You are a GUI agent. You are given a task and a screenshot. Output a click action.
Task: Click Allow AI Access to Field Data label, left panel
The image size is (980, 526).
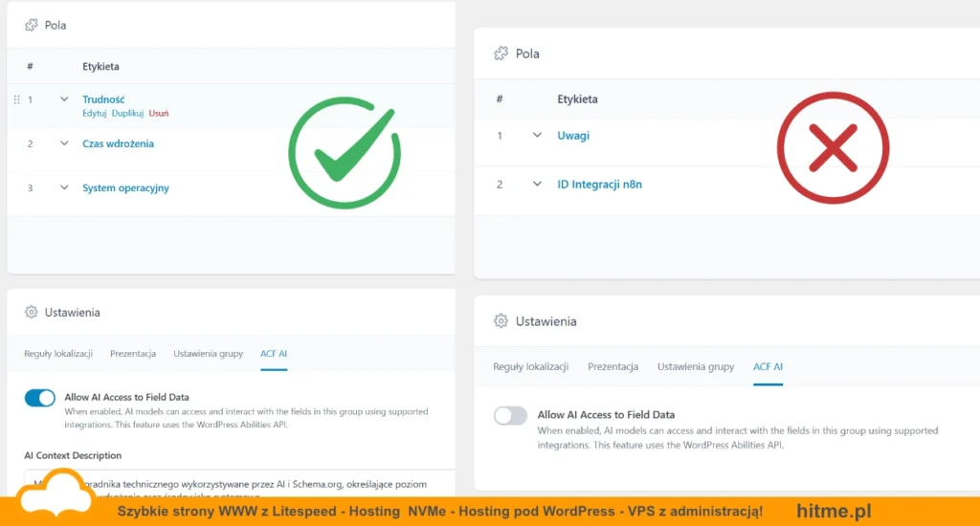coord(127,397)
